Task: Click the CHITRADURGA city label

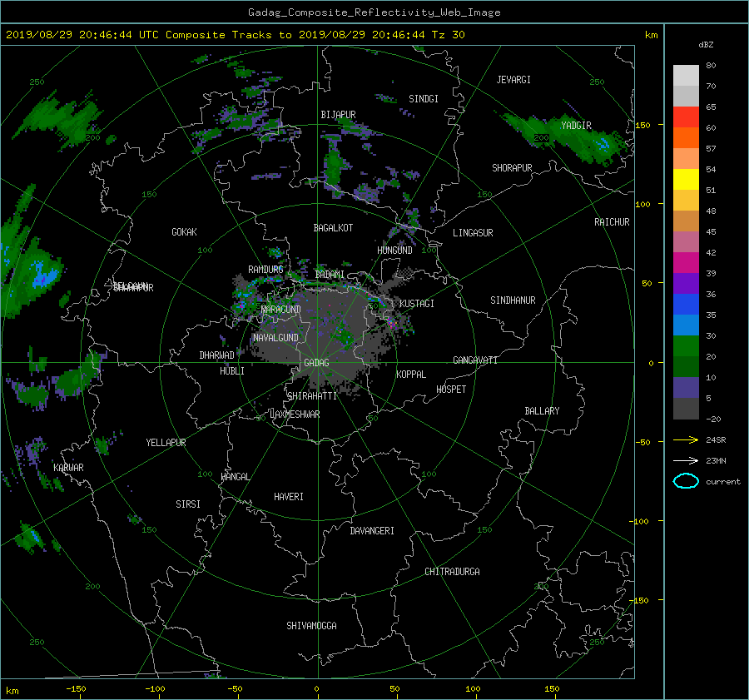Action: pyautogui.click(x=452, y=572)
